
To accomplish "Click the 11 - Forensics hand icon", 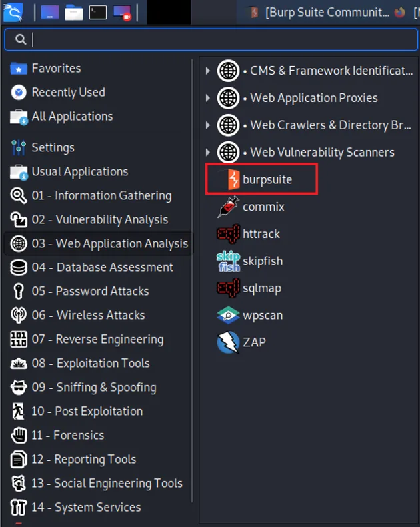I will point(19,435).
